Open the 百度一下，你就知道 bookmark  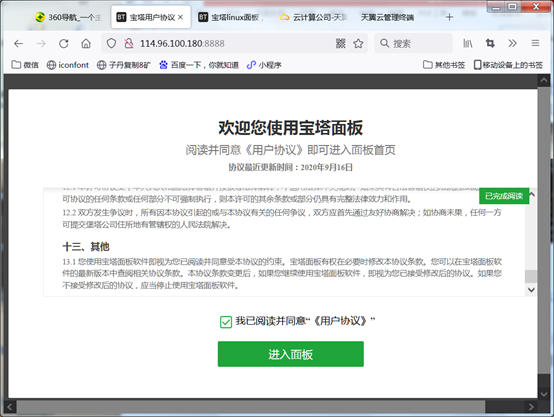pyautogui.click(x=199, y=65)
